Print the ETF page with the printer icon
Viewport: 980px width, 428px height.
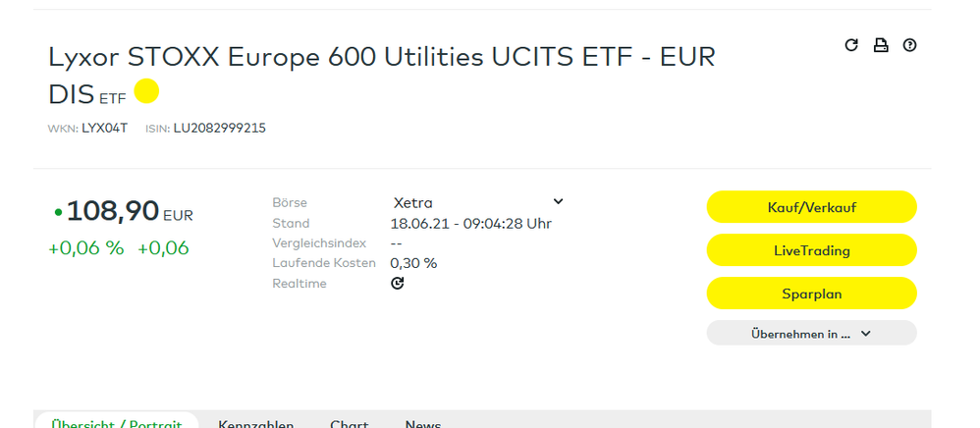coord(881,45)
